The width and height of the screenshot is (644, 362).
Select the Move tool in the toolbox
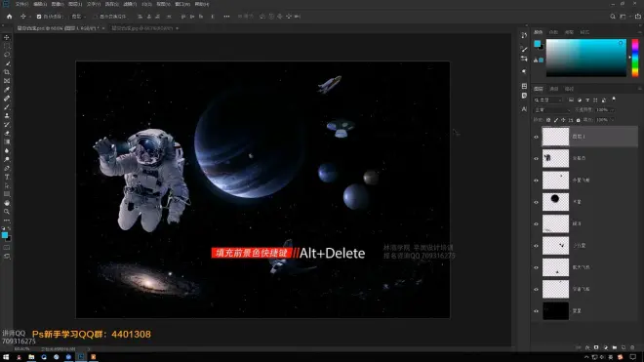(7, 37)
